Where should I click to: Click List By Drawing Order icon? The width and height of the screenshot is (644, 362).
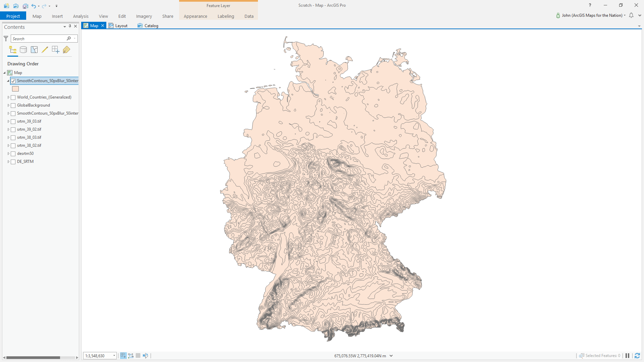click(x=13, y=50)
